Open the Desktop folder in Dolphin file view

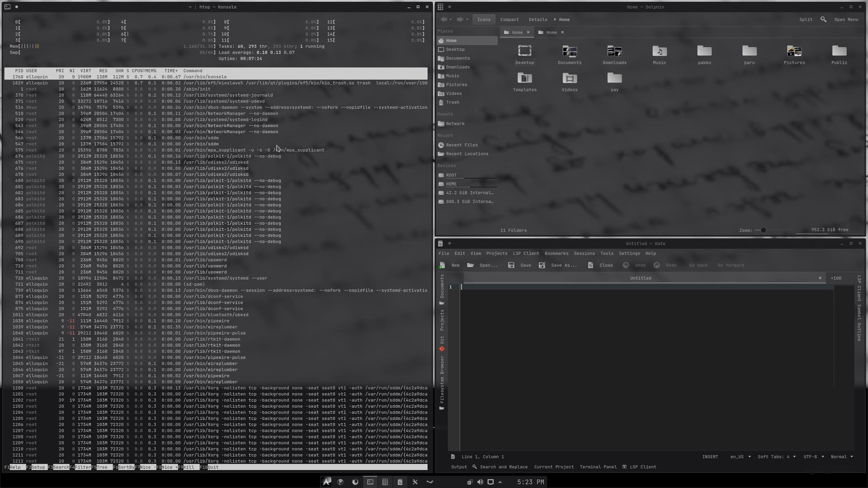point(524,55)
